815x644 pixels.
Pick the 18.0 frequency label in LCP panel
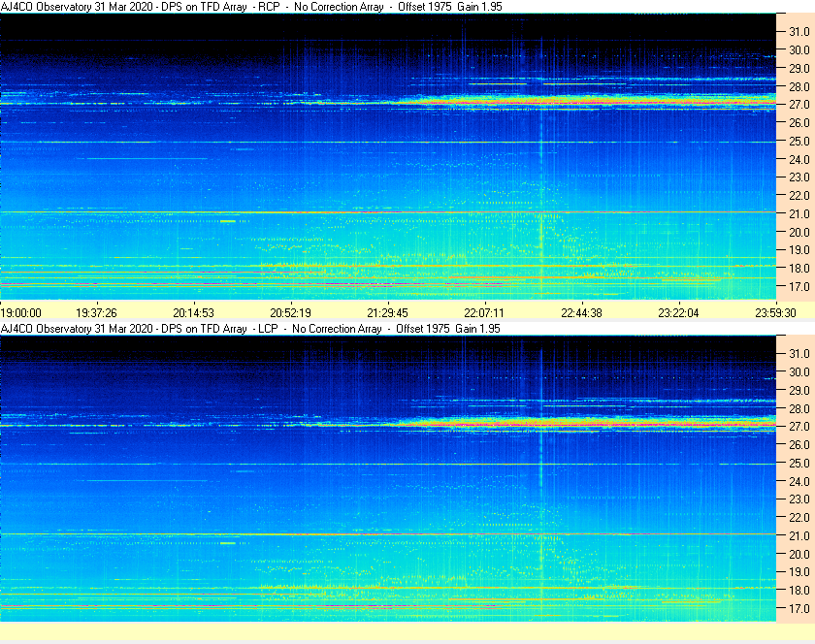tap(799, 591)
